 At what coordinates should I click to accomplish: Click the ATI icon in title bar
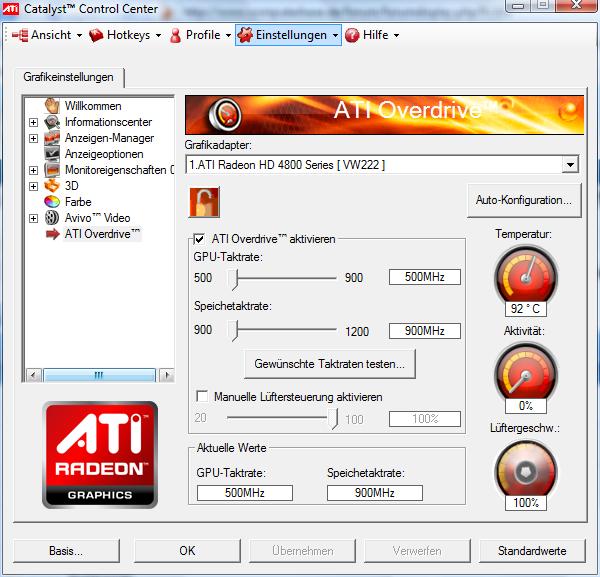click(x=10, y=8)
